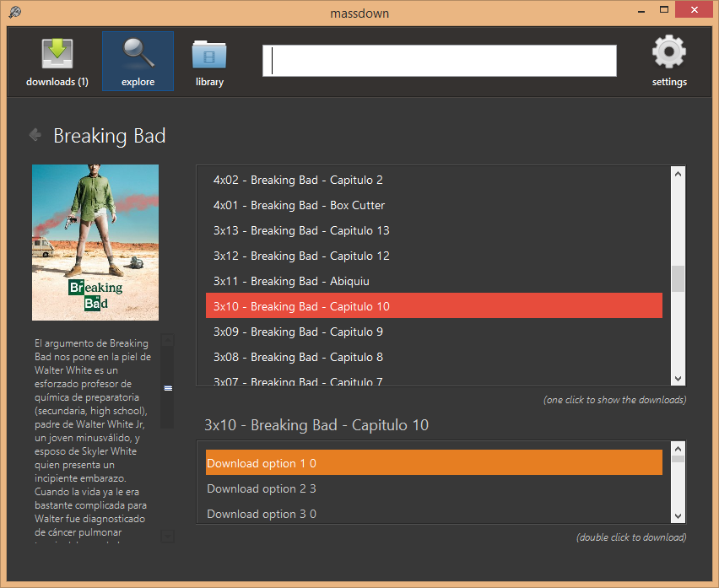The width and height of the screenshot is (719, 588).
Task: Open the downloads (1) section
Action: click(57, 62)
